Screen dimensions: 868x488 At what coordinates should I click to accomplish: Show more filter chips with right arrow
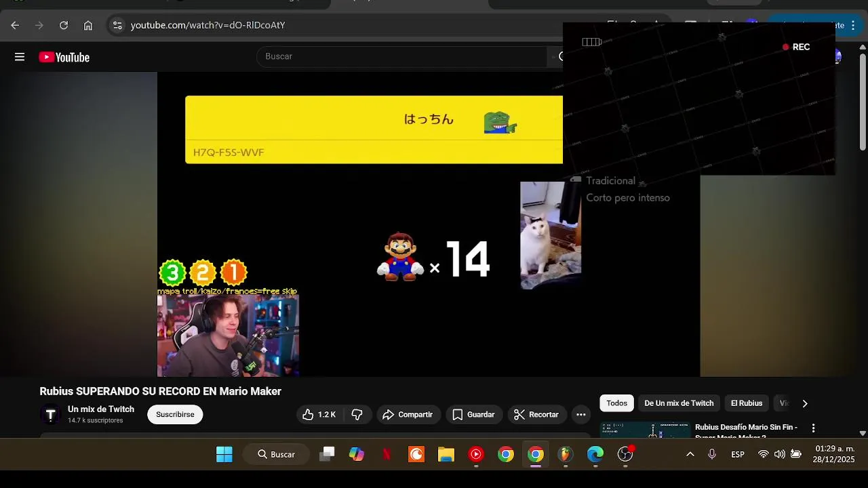click(805, 403)
